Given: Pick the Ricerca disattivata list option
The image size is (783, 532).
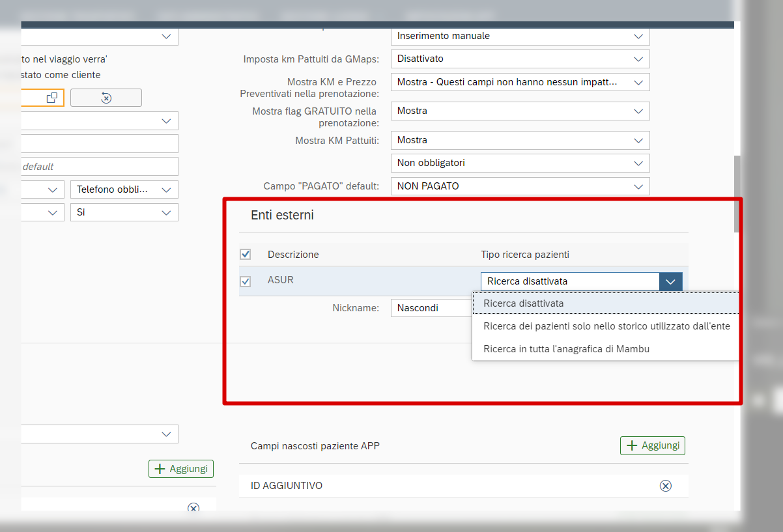Looking at the screenshot, I should point(524,303).
